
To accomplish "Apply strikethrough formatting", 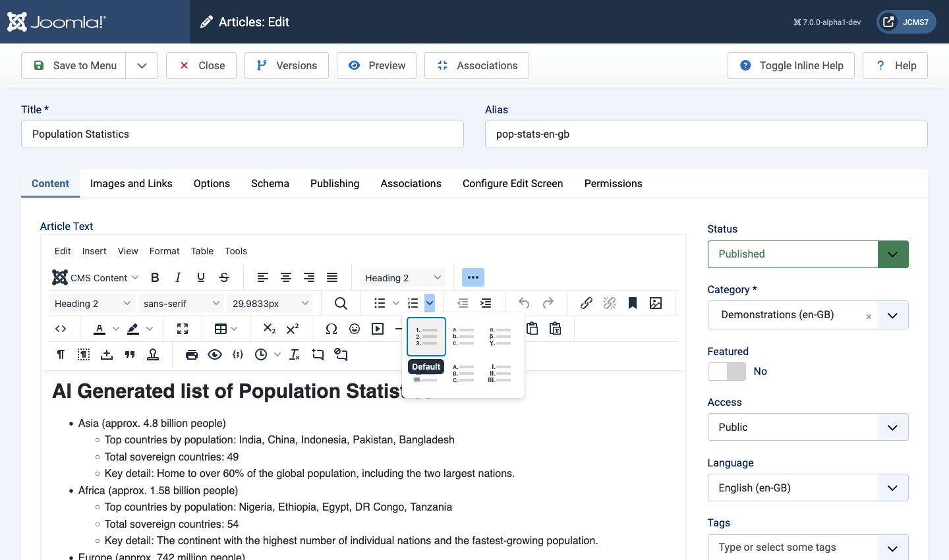I will [x=224, y=277].
